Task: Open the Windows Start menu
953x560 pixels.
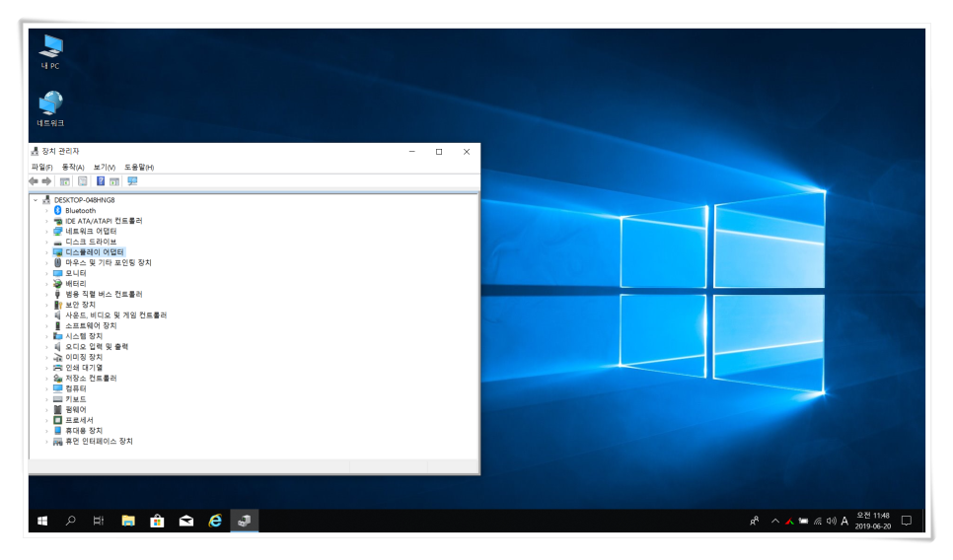Action: coord(42,521)
